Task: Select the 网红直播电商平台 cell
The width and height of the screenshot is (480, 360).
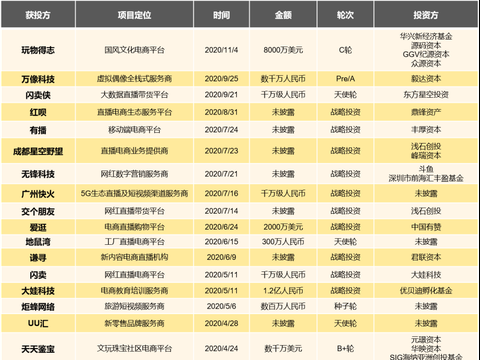Action: (x=134, y=275)
